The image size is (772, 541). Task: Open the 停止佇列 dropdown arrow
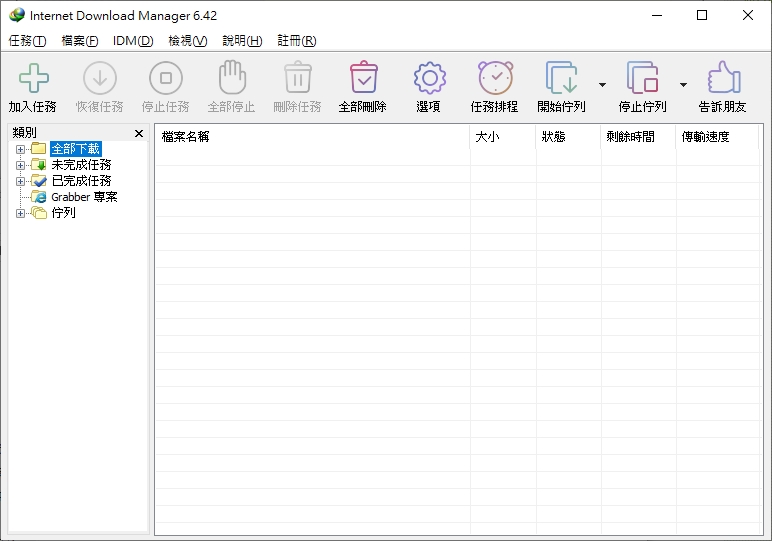[x=683, y=85]
